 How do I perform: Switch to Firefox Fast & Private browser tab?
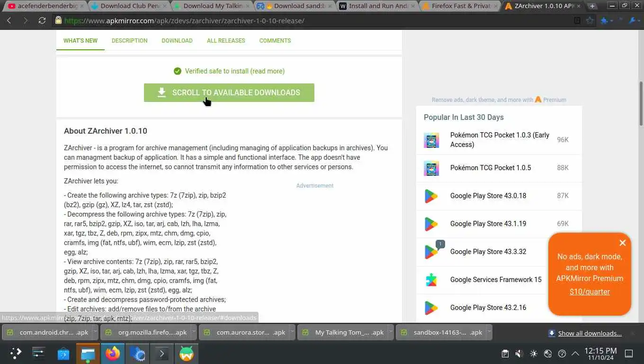[x=460, y=6]
